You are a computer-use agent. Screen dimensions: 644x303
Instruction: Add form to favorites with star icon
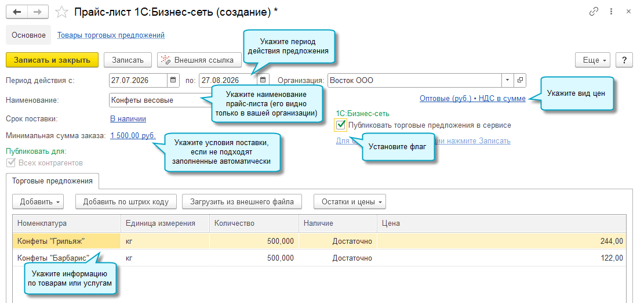[x=61, y=12]
